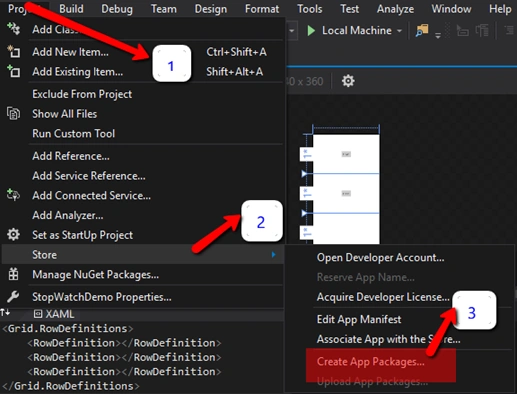Image resolution: width=517 pixels, height=394 pixels.
Task: Expand the Store submenu arrow
Action: coord(273,255)
